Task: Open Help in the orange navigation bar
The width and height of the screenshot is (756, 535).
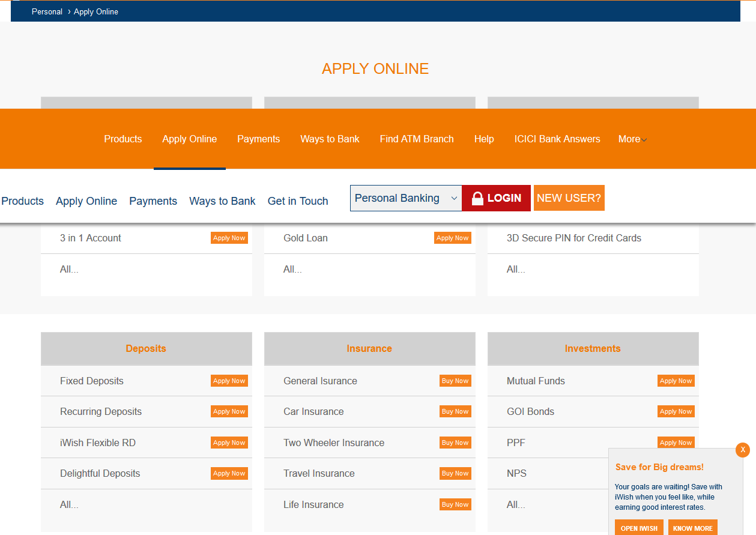Action: pos(484,139)
